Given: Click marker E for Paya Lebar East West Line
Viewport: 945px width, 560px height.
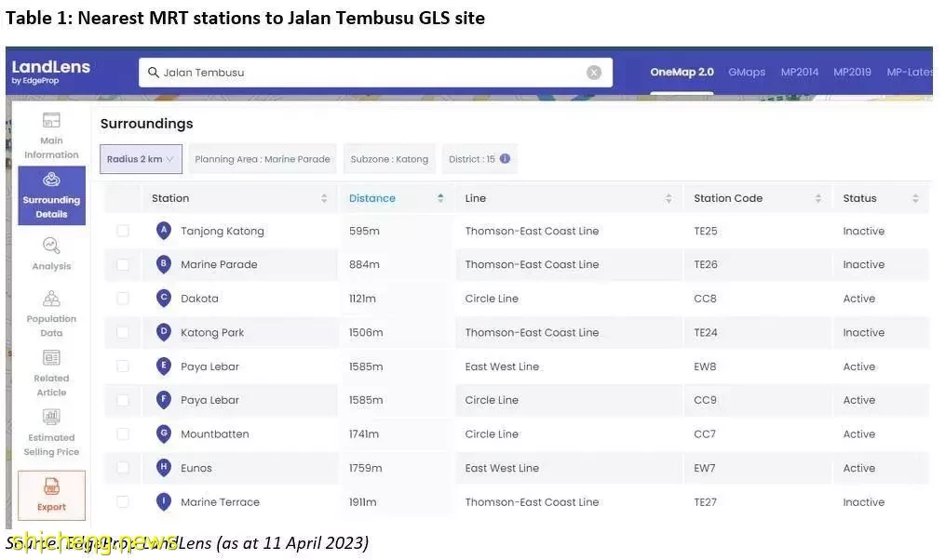Looking at the screenshot, I should click(x=163, y=367).
